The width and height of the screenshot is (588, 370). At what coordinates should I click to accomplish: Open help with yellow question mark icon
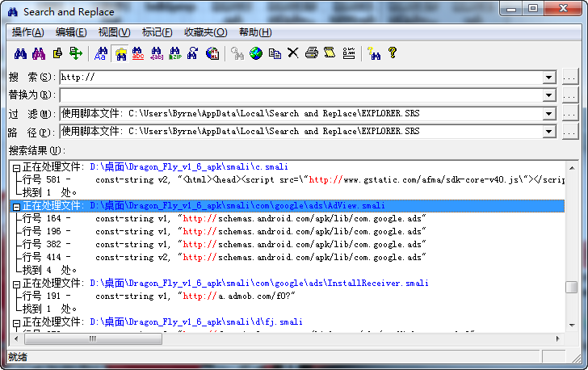click(x=393, y=53)
